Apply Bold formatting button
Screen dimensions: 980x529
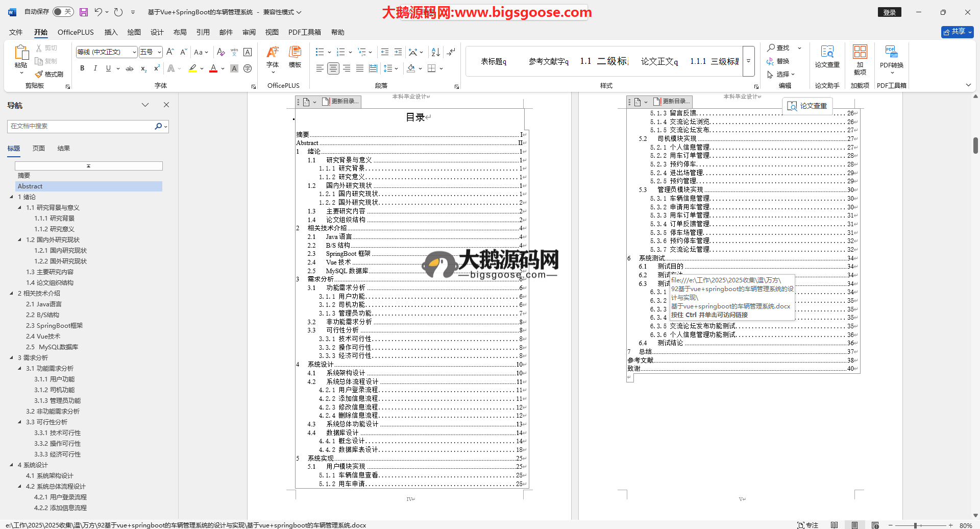pos(82,68)
